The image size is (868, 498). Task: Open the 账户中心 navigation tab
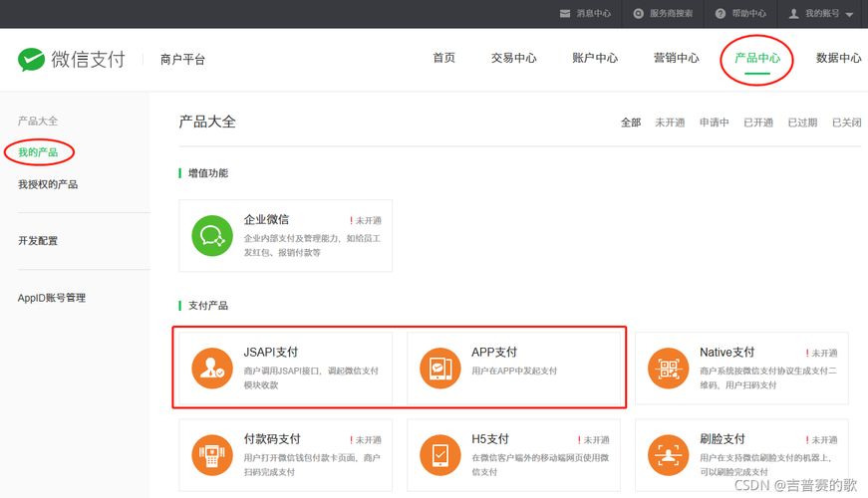pos(595,58)
